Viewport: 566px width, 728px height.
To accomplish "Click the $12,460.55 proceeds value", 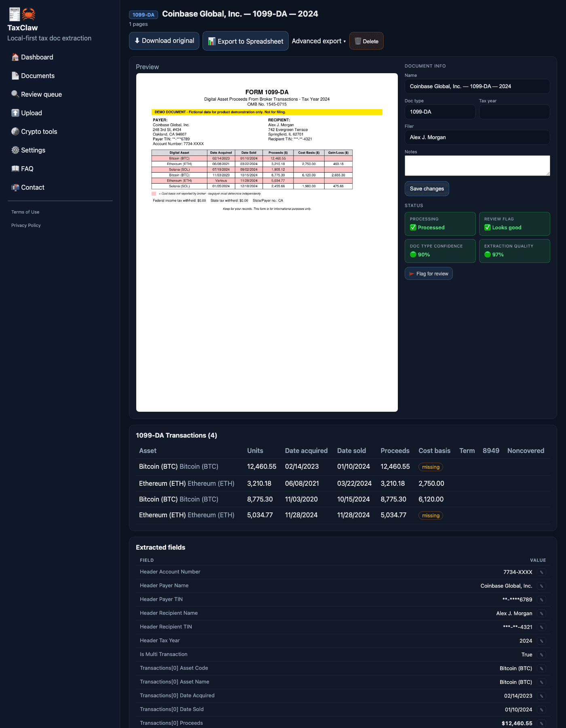I will pos(517,723).
